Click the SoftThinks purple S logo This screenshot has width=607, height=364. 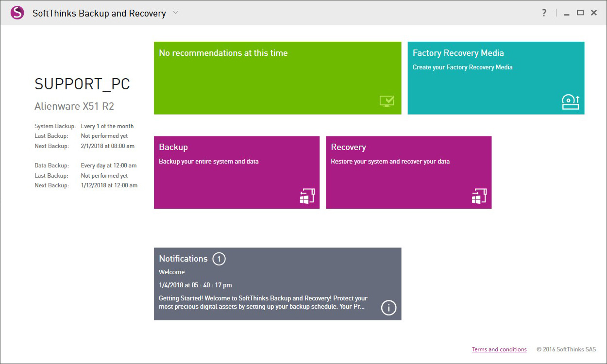pyautogui.click(x=17, y=13)
